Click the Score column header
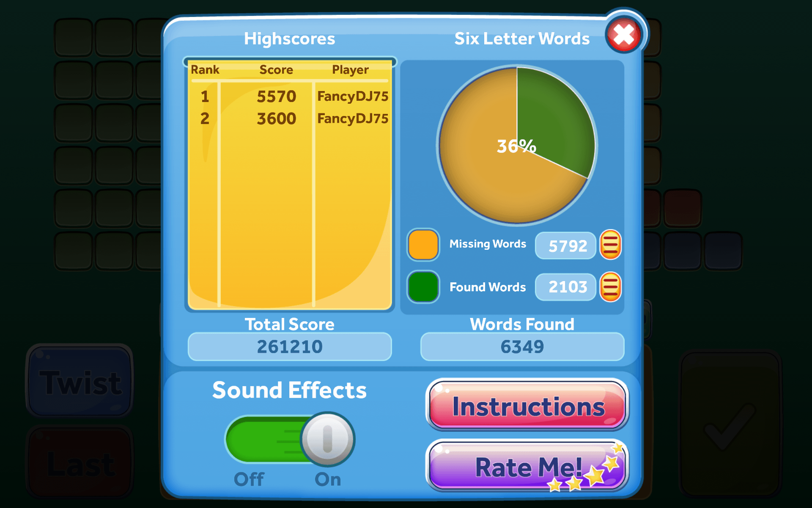 click(275, 69)
